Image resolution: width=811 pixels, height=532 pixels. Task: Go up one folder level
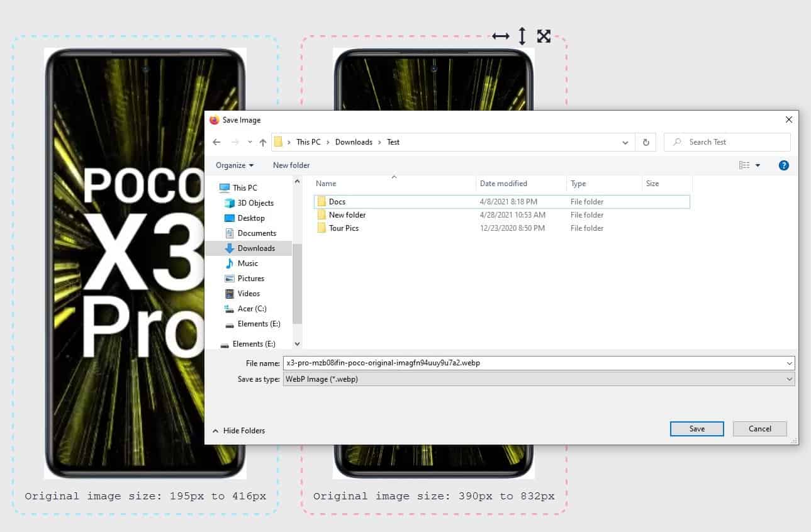point(263,142)
